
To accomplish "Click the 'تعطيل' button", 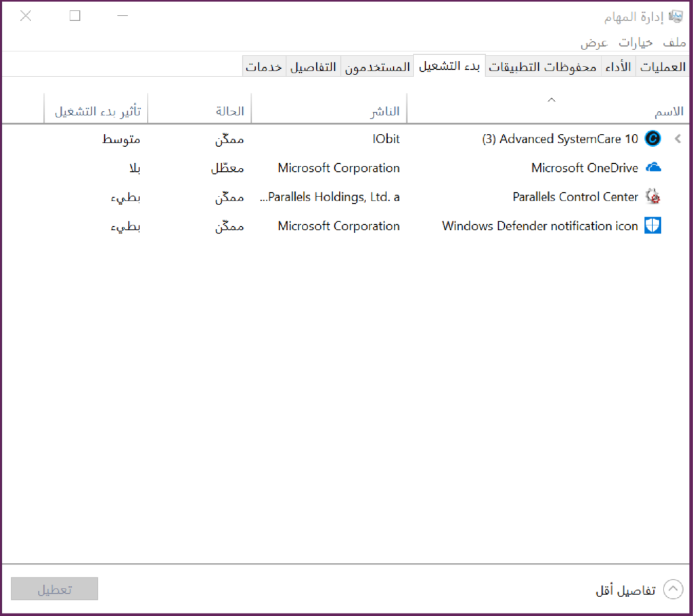I will pos(54,589).
